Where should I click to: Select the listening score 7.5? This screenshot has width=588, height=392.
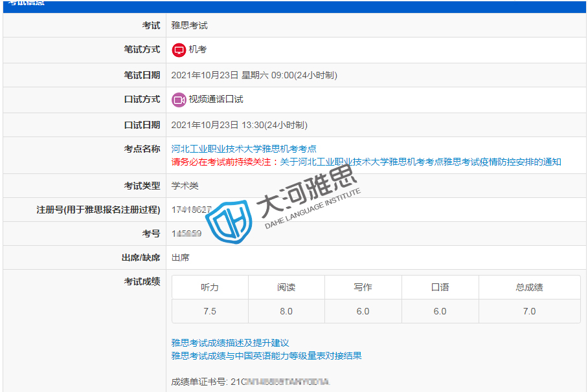[x=210, y=311]
